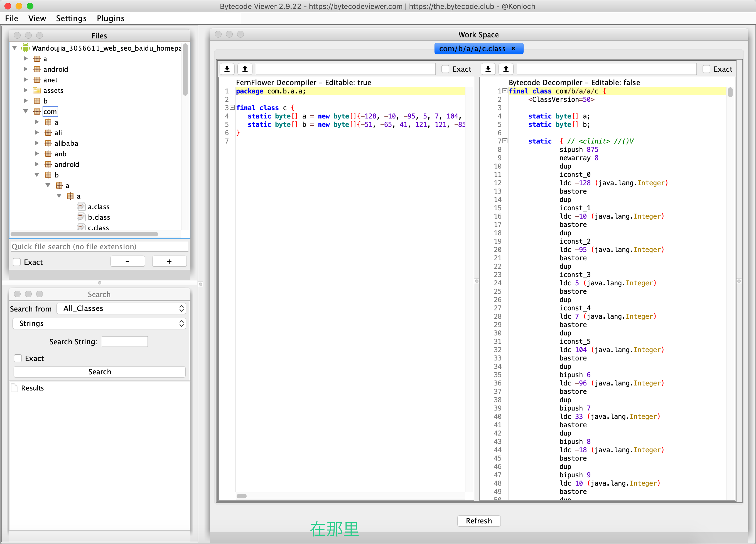
Task: Click FernFlower search previous (up arrow) icon
Action: (x=245, y=69)
